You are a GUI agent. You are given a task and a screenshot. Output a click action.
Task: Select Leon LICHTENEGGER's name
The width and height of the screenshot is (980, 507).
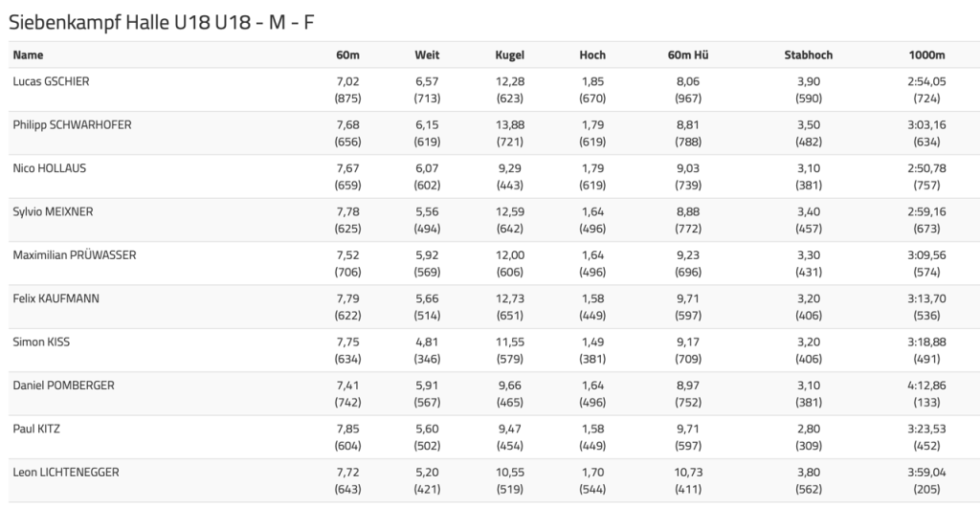pyautogui.click(x=66, y=472)
